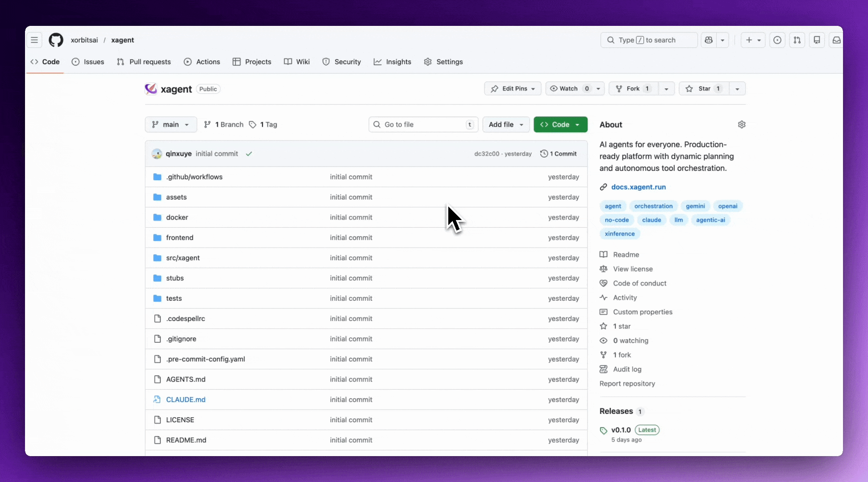The height and width of the screenshot is (482, 868).
Task: Open the docs.xagent.run link
Action: coord(638,187)
